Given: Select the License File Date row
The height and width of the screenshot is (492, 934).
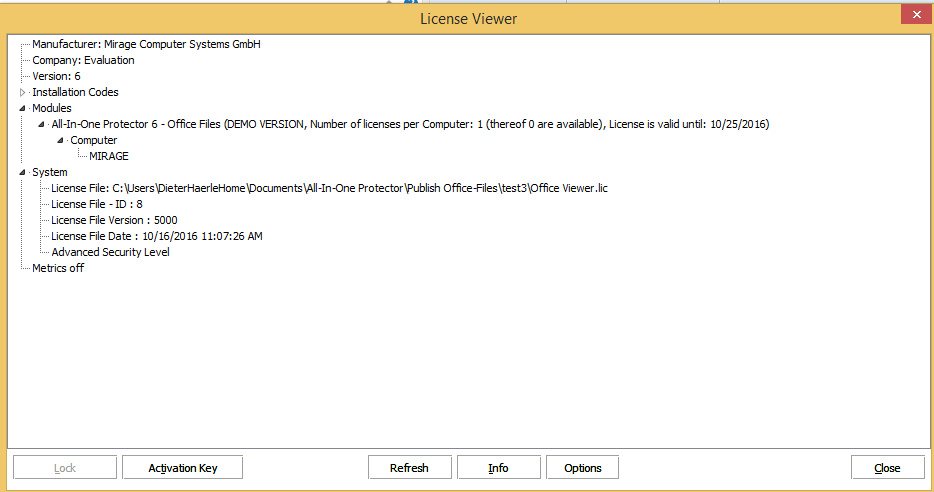Looking at the screenshot, I should point(157,236).
